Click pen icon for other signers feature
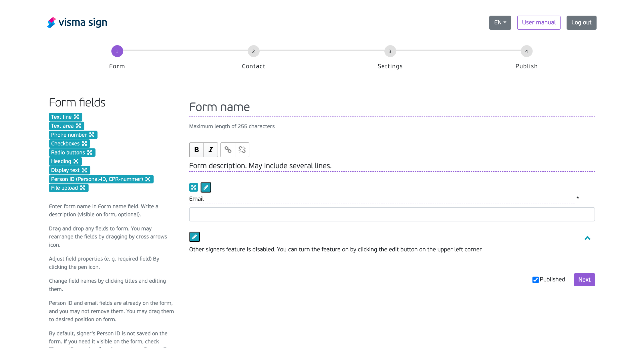Viewport: 644px width, 348px height. point(194,237)
